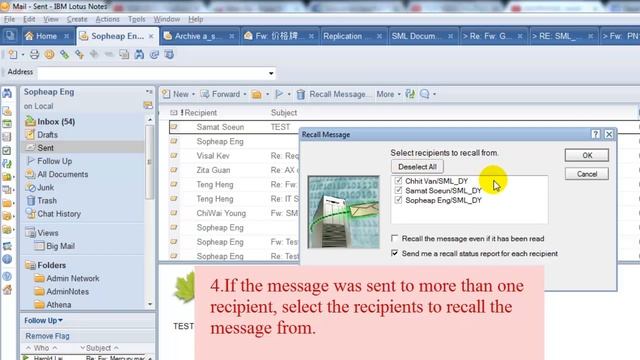Screen dimensions: 640x360
Task: Open the Big Mail view
Action: coord(60,246)
